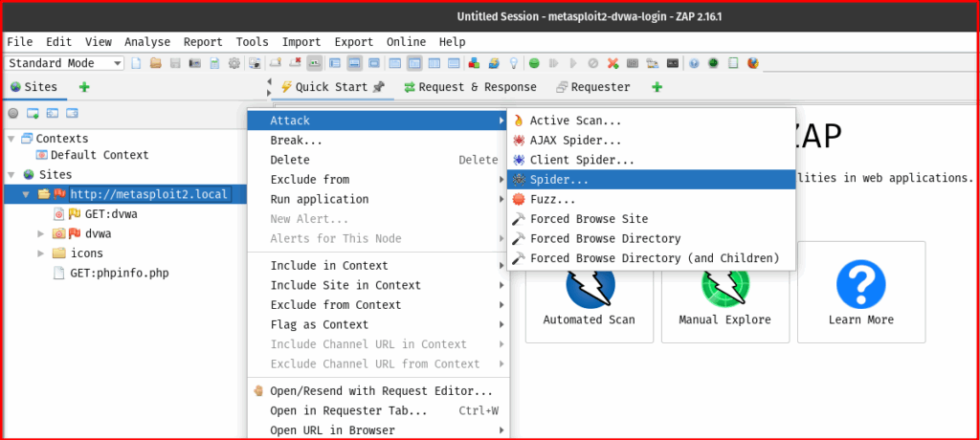The height and width of the screenshot is (440, 980).
Task: Open the Tools menu
Action: [253, 42]
